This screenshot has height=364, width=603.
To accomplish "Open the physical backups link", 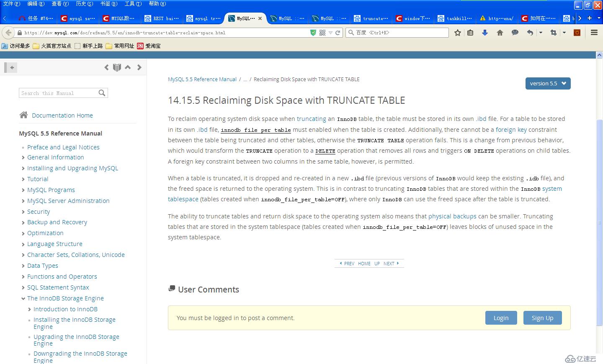I will 452,216.
